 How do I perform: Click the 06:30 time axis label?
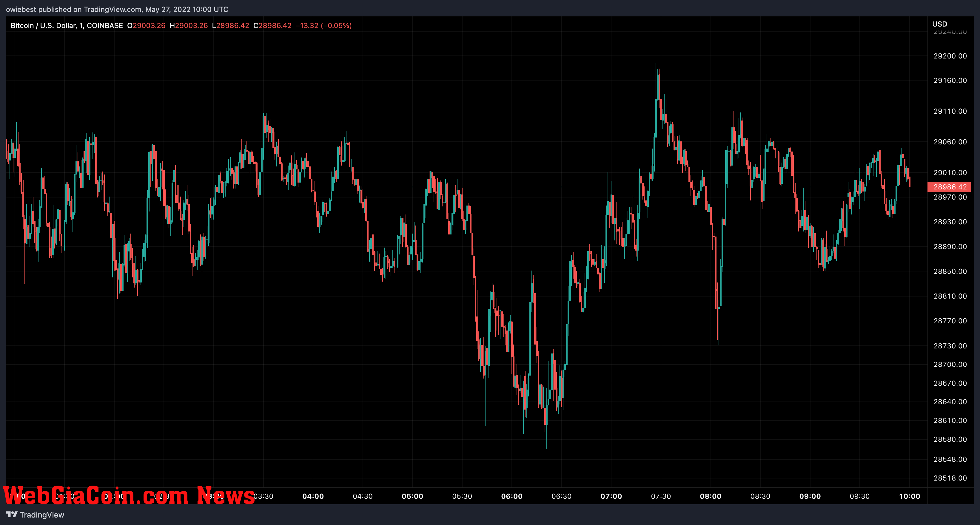click(x=562, y=496)
